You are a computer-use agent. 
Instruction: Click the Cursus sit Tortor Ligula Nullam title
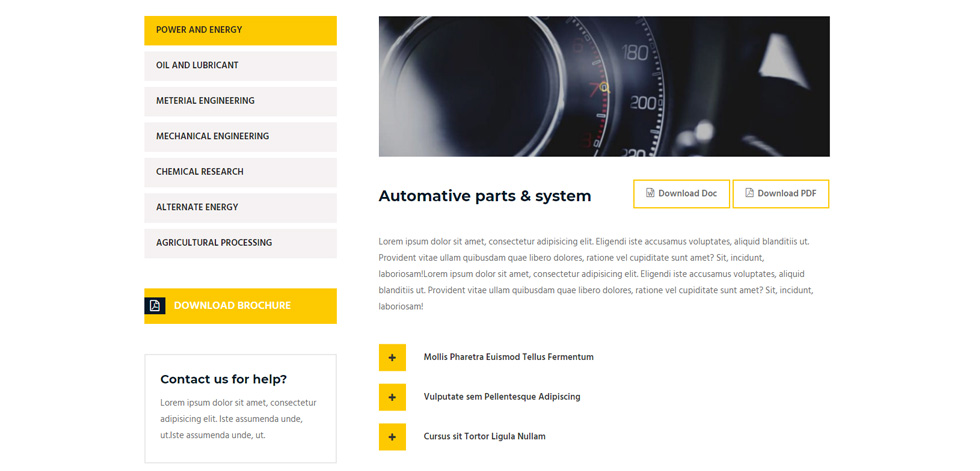484,437
